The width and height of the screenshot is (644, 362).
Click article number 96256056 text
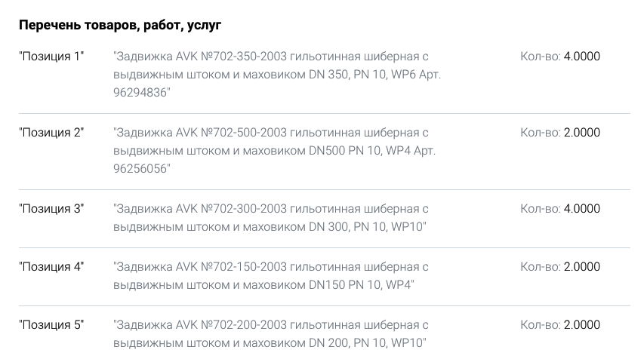tap(140, 169)
